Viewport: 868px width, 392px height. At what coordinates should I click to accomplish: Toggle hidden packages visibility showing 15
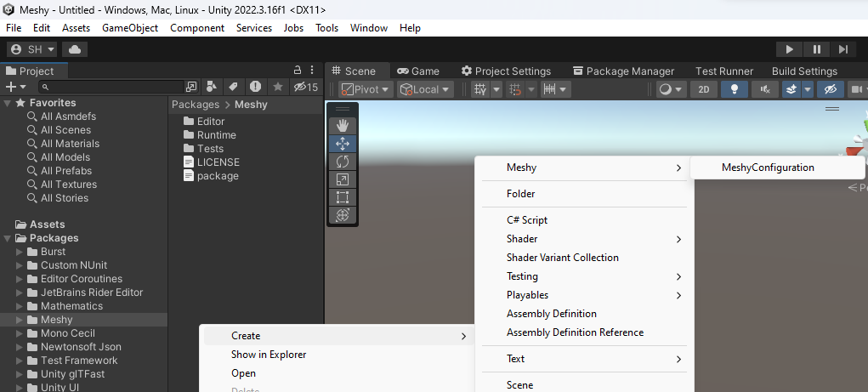click(x=305, y=87)
